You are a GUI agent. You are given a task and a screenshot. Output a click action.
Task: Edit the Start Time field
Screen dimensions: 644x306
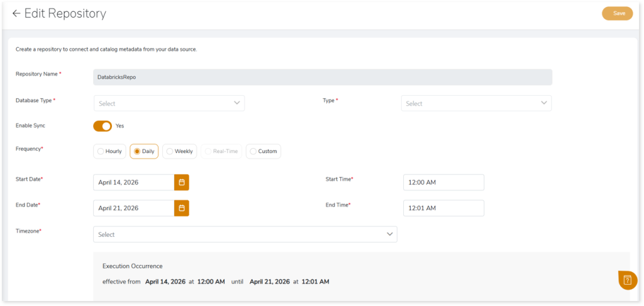coord(443,183)
